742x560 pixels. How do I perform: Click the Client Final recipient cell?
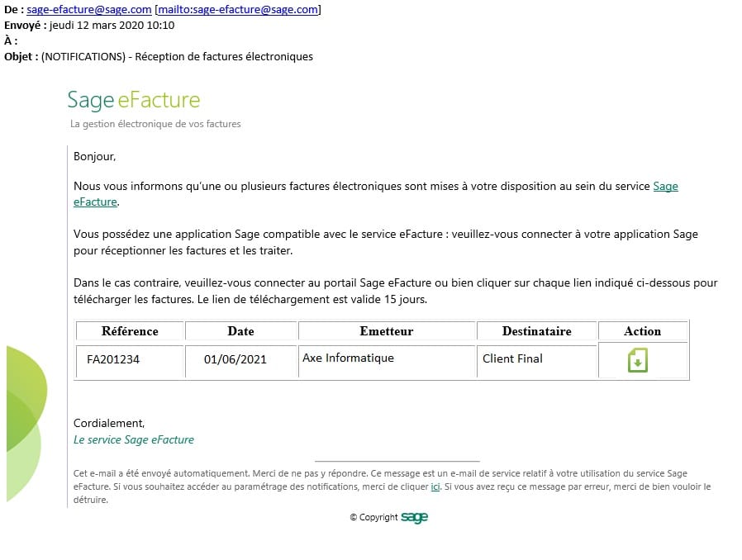[512, 358]
